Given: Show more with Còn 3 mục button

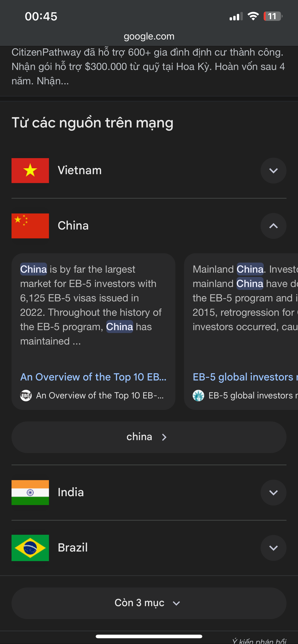Looking at the screenshot, I should [x=149, y=603].
